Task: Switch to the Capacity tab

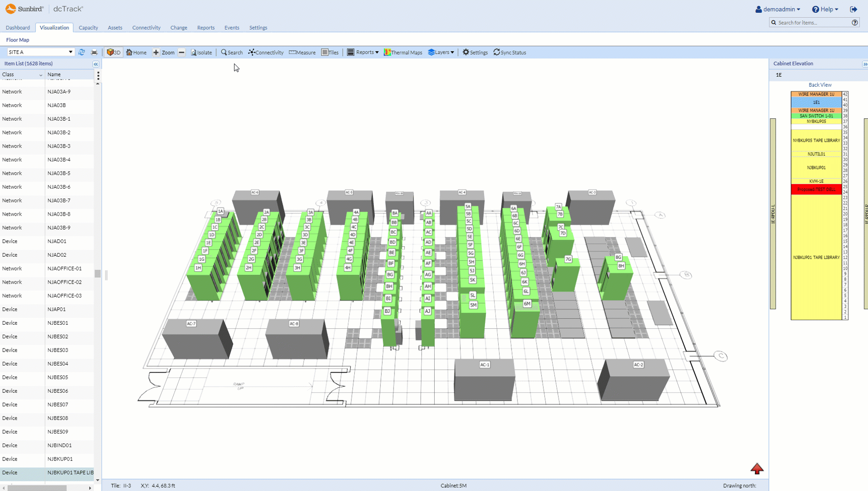Action: point(88,28)
